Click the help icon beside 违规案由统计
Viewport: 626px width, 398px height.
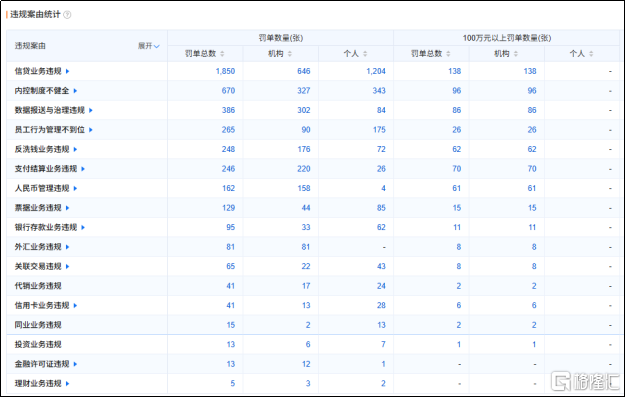pyautogui.click(x=67, y=15)
